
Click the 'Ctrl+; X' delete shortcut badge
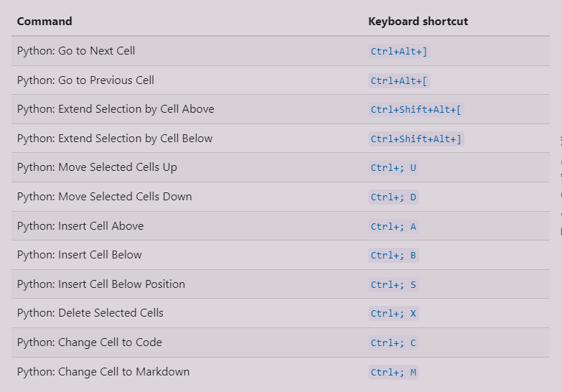[x=393, y=314]
